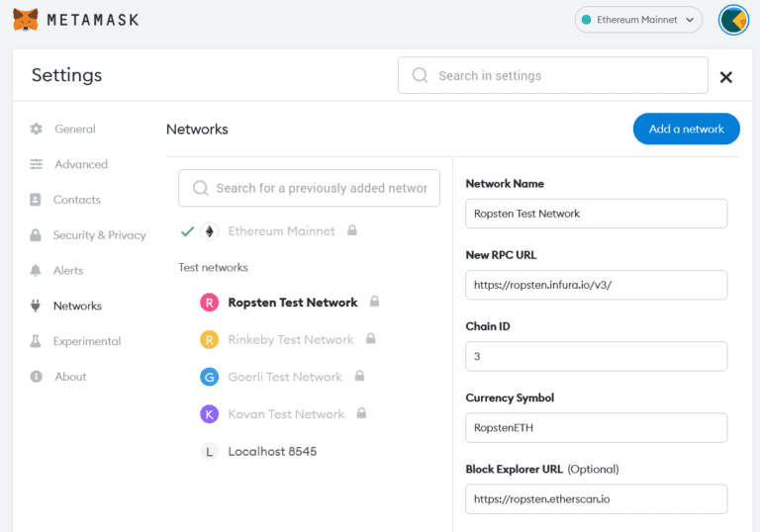Click the lock icon beside Rinkeby Test Network
Image resolution: width=760 pixels, height=532 pixels.
[x=371, y=338]
